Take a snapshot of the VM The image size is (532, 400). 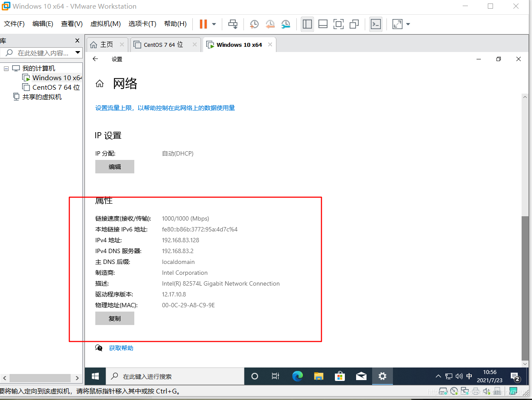click(x=254, y=24)
